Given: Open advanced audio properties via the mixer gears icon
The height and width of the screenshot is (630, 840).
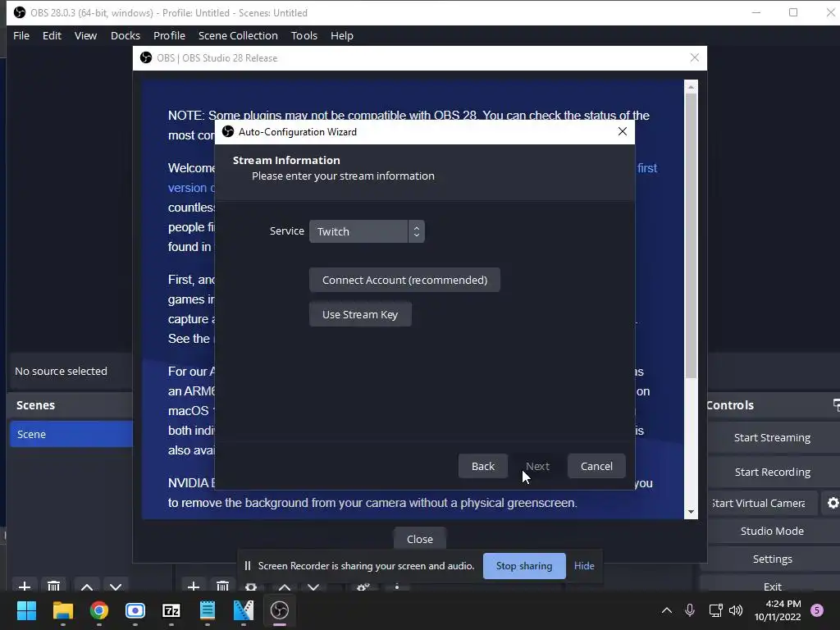Looking at the screenshot, I should point(363,587).
